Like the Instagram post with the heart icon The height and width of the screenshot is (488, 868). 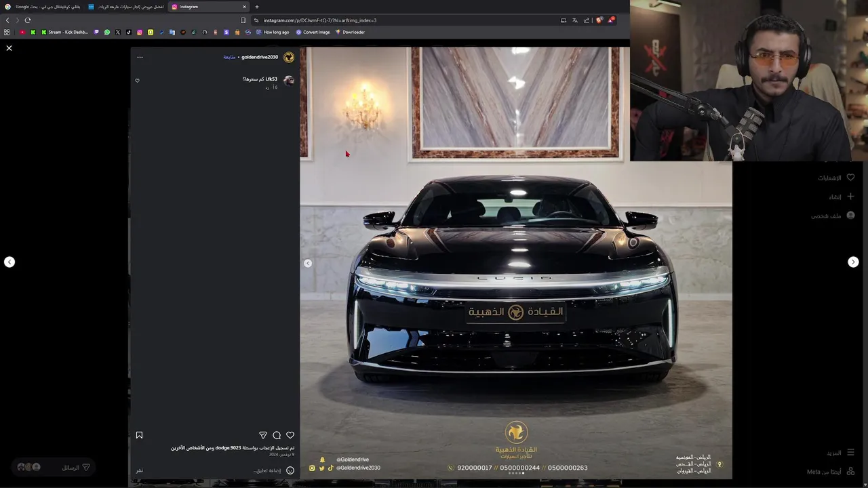tap(290, 435)
